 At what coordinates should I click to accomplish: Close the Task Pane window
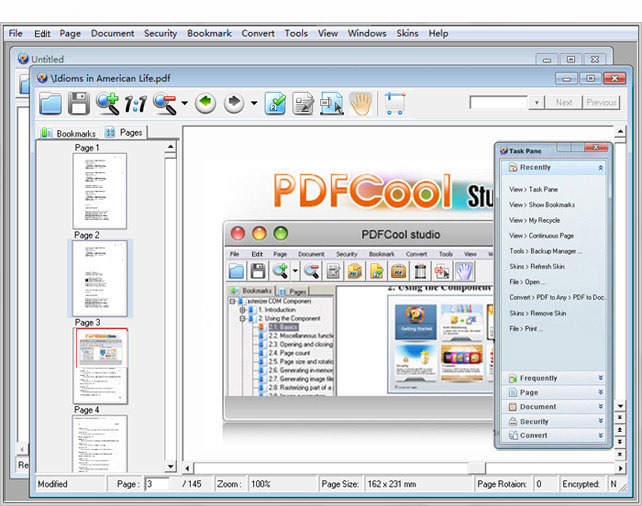pos(596,147)
